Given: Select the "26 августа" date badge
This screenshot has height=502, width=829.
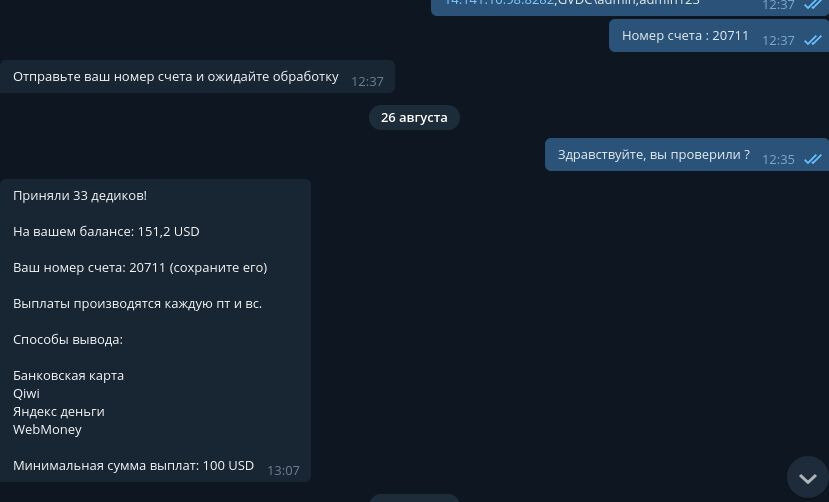Looking at the screenshot, I should point(414,117).
